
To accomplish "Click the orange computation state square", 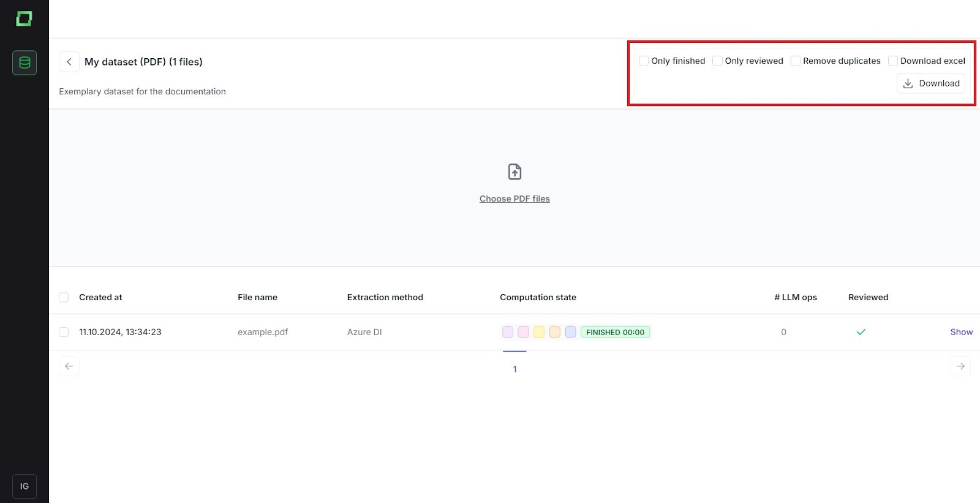I will click(555, 332).
